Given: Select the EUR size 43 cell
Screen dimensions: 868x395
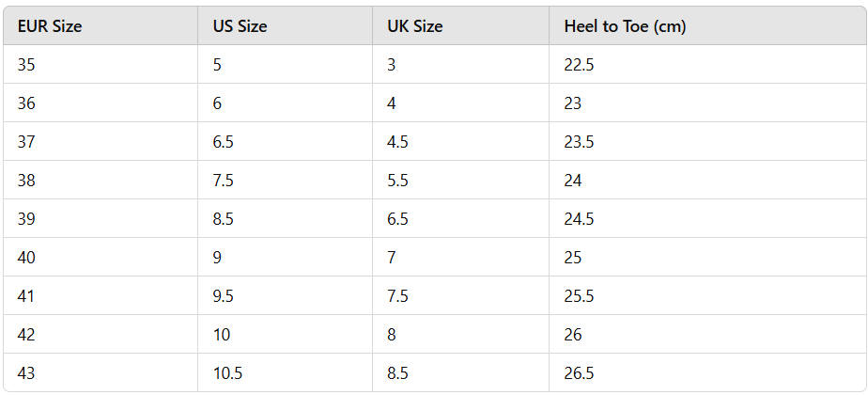Looking at the screenshot, I should pyautogui.click(x=26, y=373).
